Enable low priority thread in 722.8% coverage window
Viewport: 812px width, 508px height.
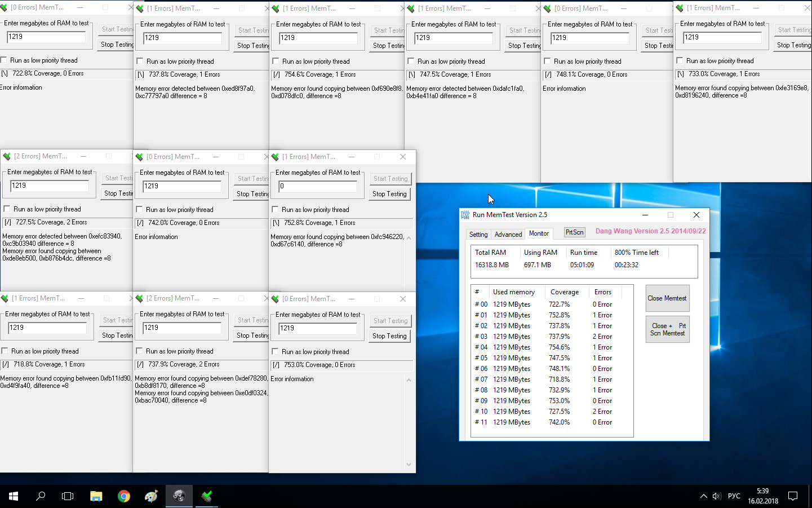[x=4, y=60]
